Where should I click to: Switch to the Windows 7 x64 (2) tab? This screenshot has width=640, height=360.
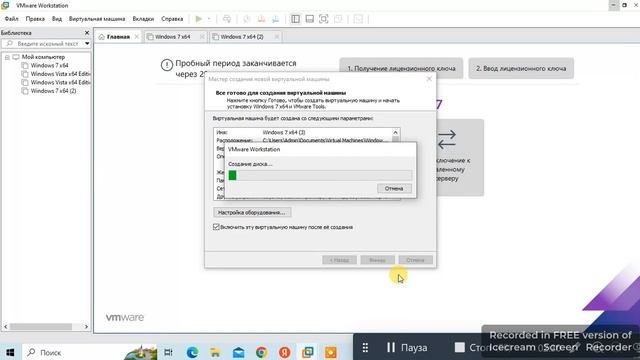(x=242, y=37)
